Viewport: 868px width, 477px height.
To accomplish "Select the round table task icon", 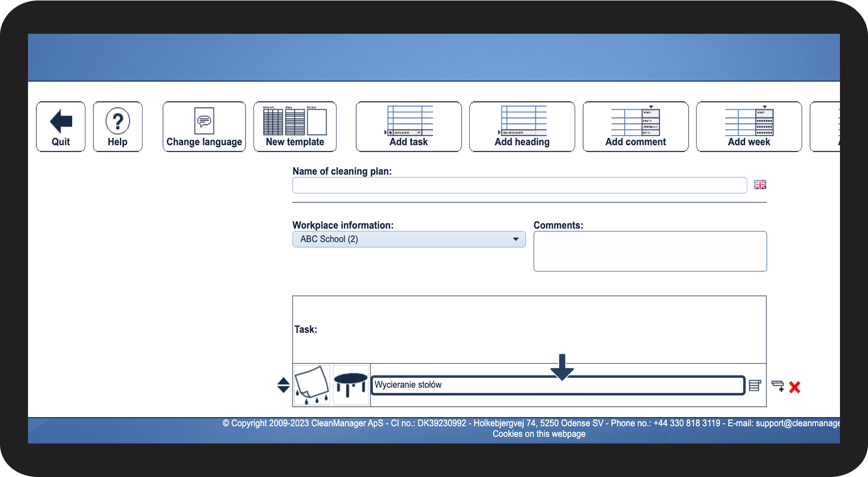I will pyautogui.click(x=351, y=385).
